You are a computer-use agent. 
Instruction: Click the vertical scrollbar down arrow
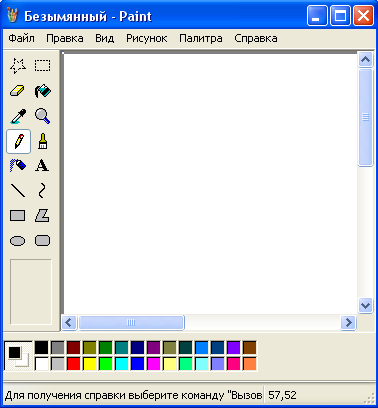[365, 305]
